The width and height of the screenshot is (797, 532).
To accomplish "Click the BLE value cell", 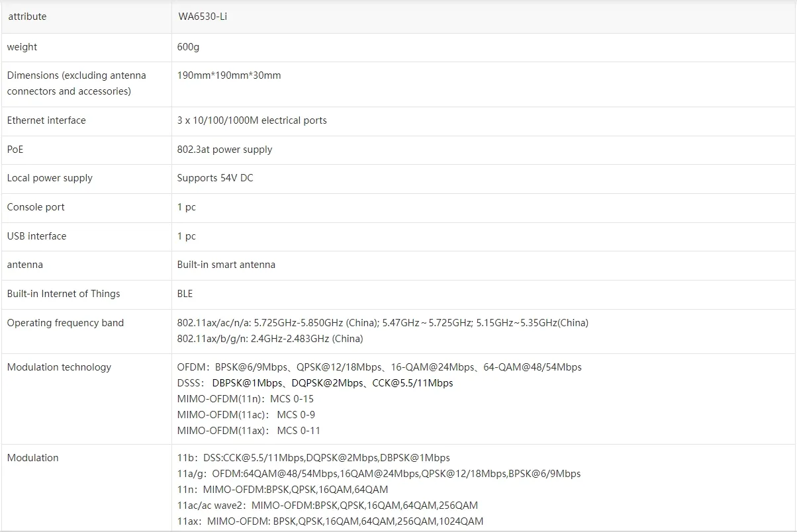I will pyautogui.click(x=185, y=294).
